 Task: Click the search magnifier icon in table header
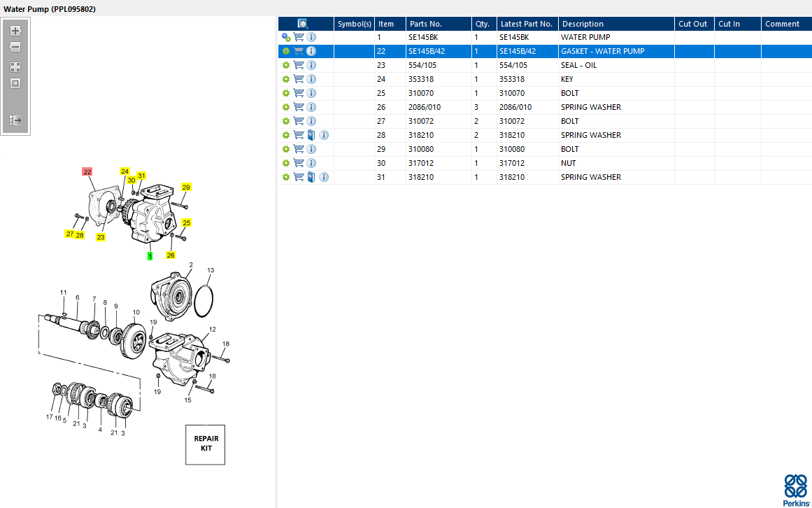click(302, 24)
